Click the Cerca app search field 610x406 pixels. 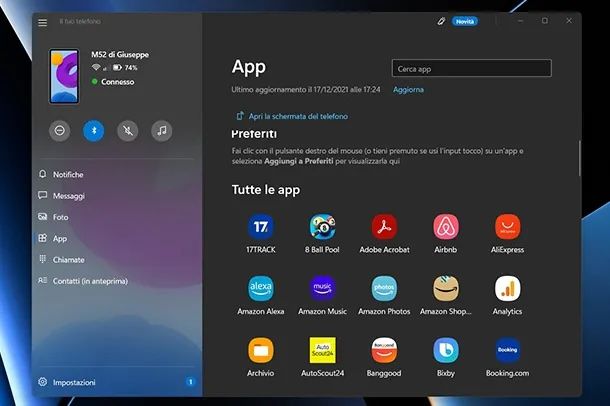(x=472, y=68)
